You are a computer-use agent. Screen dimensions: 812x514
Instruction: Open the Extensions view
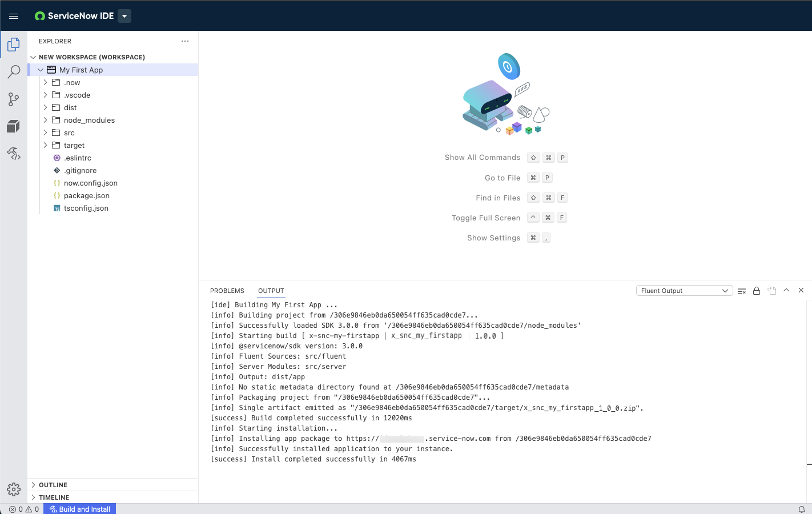(14, 126)
